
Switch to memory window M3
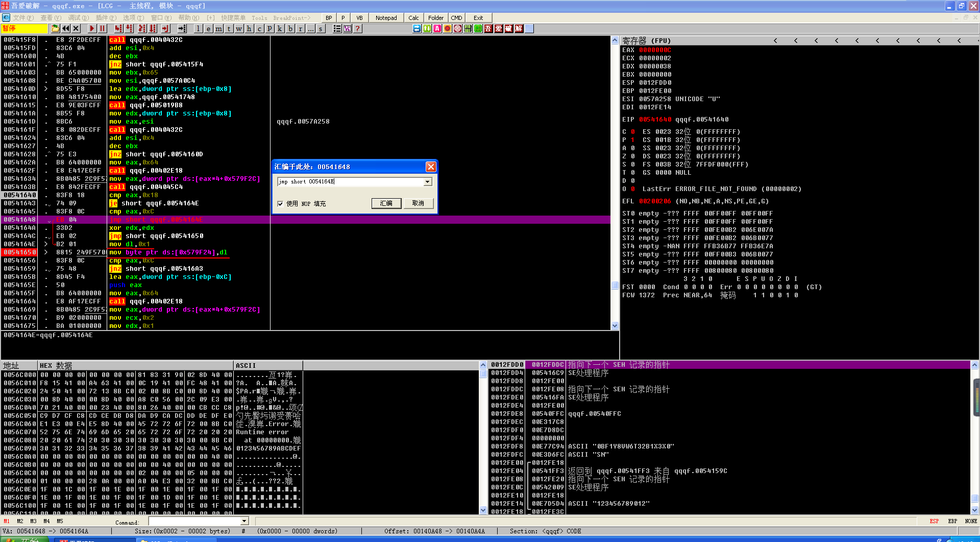coord(33,522)
